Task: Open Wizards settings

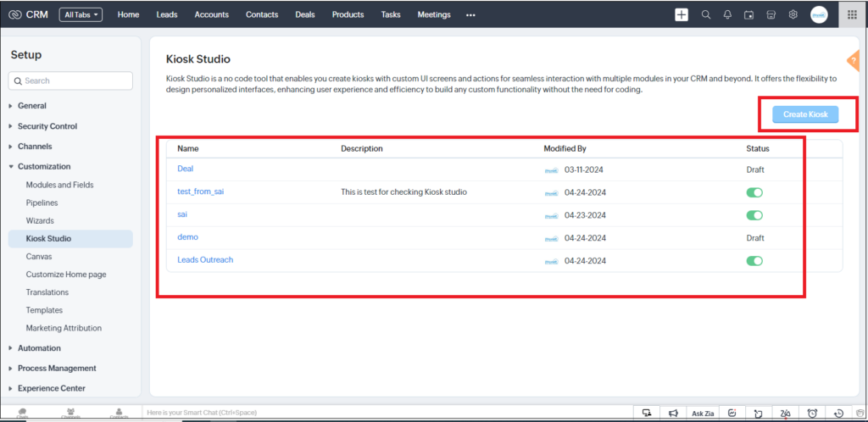Action: click(40, 220)
